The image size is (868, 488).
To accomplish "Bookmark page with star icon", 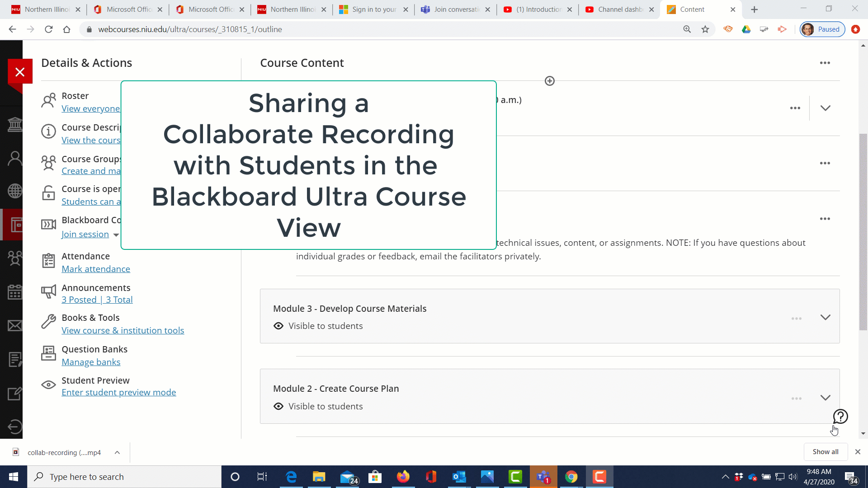I will (705, 29).
